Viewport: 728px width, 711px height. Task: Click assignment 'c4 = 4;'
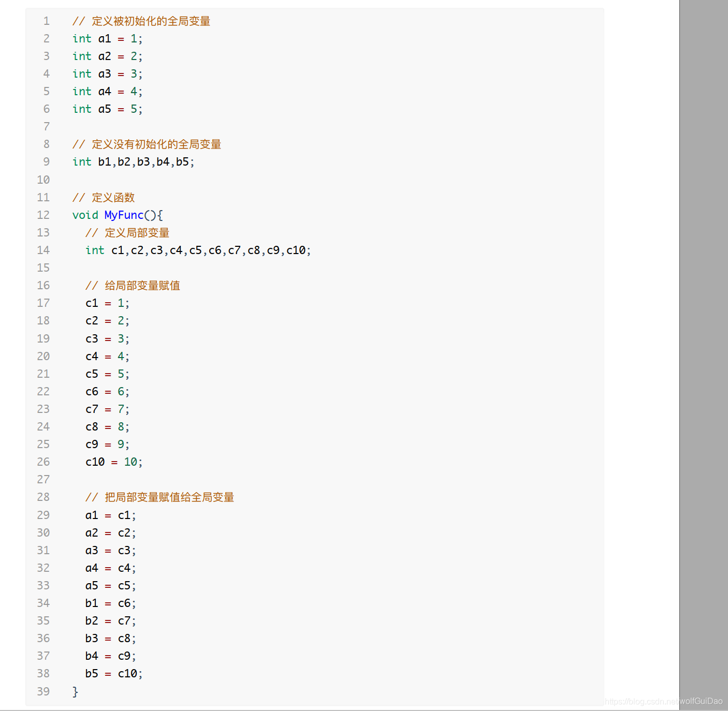pyautogui.click(x=108, y=357)
